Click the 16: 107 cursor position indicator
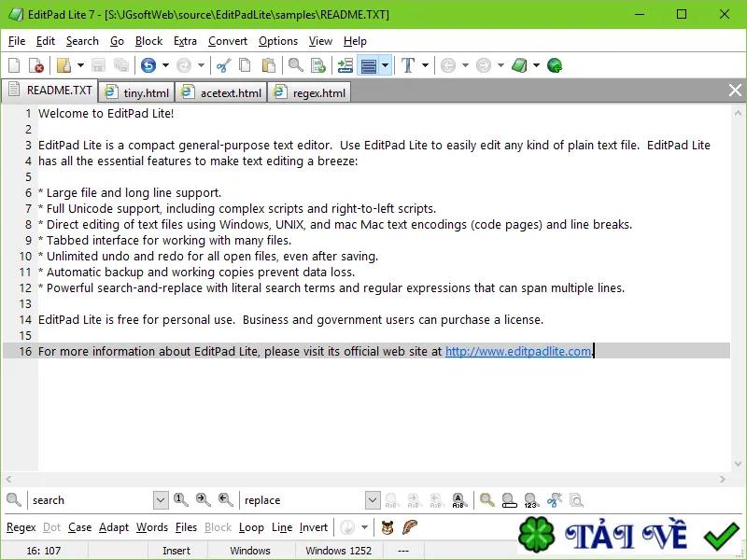747x560 pixels. click(44, 551)
